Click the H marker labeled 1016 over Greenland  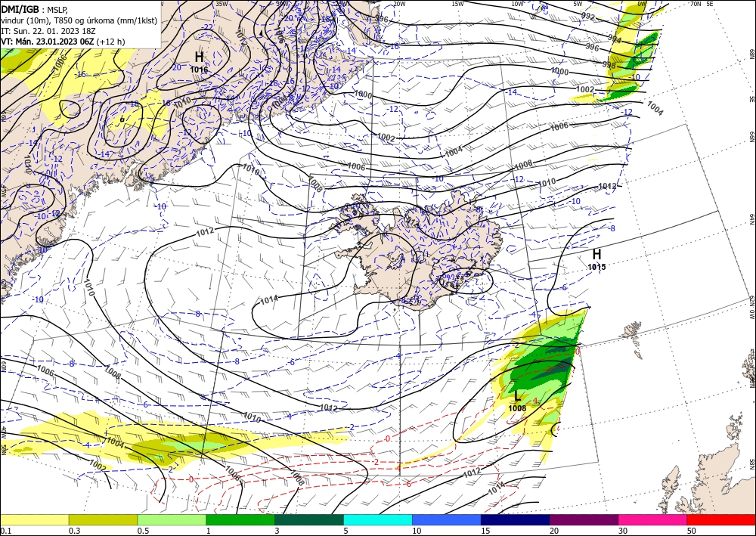point(199,57)
